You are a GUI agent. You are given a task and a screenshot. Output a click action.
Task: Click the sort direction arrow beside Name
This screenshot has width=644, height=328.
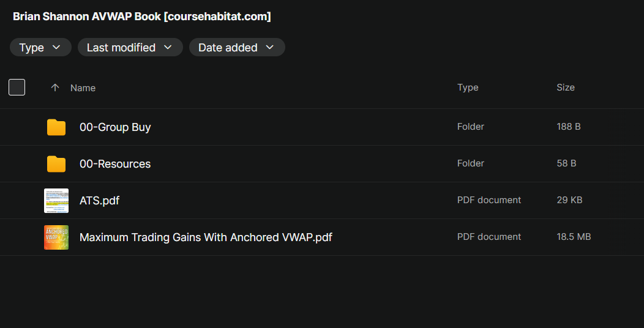pyautogui.click(x=55, y=88)
